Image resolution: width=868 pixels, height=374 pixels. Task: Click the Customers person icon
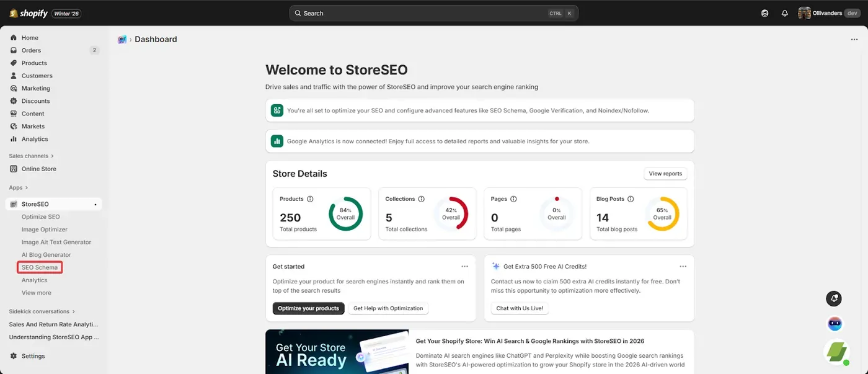point(14,76)
